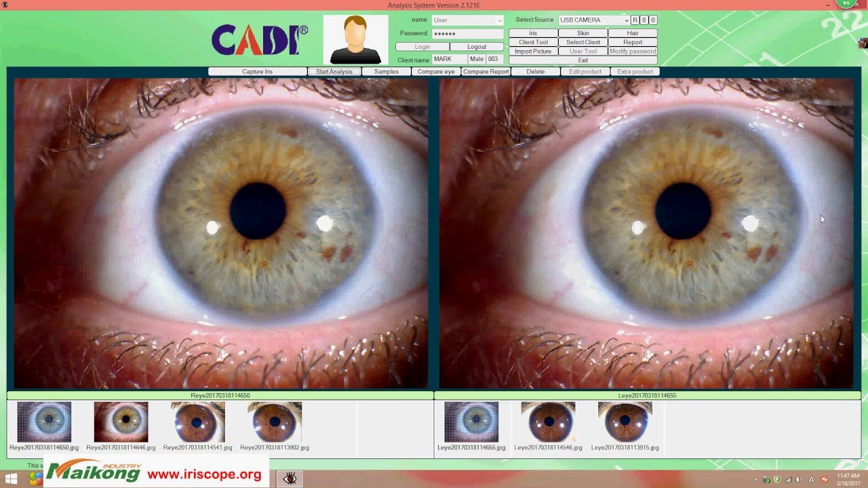Click Start Analysis
The height and width of the screenshot is (488, 868).
334,70
